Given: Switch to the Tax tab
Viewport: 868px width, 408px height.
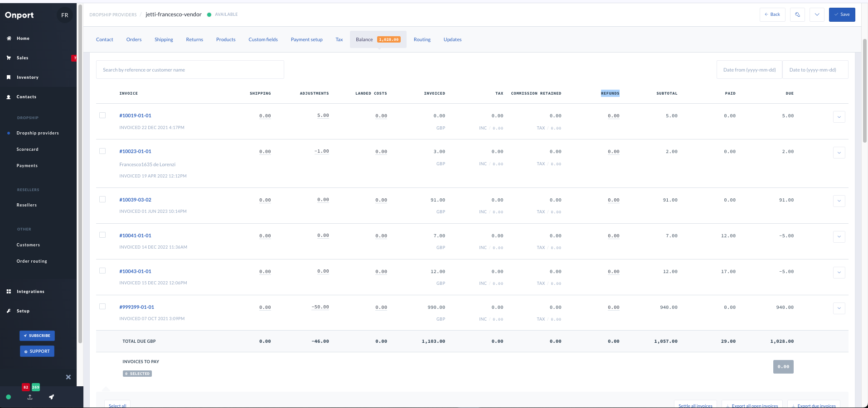Looking at the screenshot, I should pyautogui.click(x=339, y=39).
